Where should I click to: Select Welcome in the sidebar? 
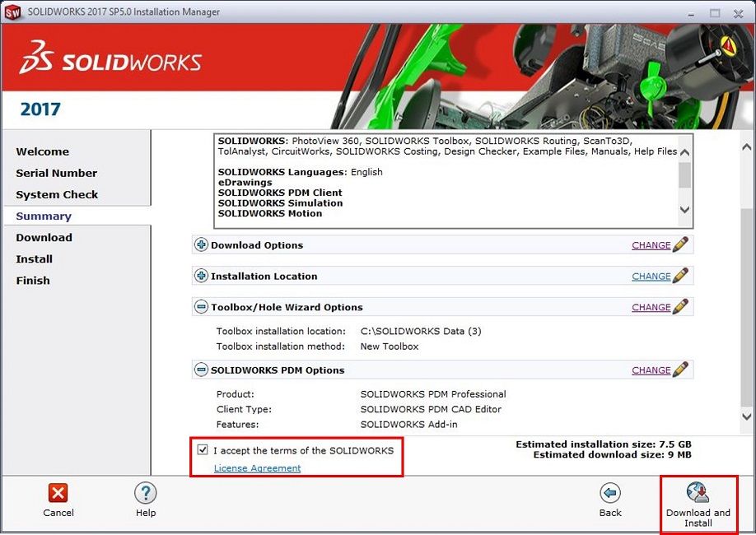(x=42, y=151)
